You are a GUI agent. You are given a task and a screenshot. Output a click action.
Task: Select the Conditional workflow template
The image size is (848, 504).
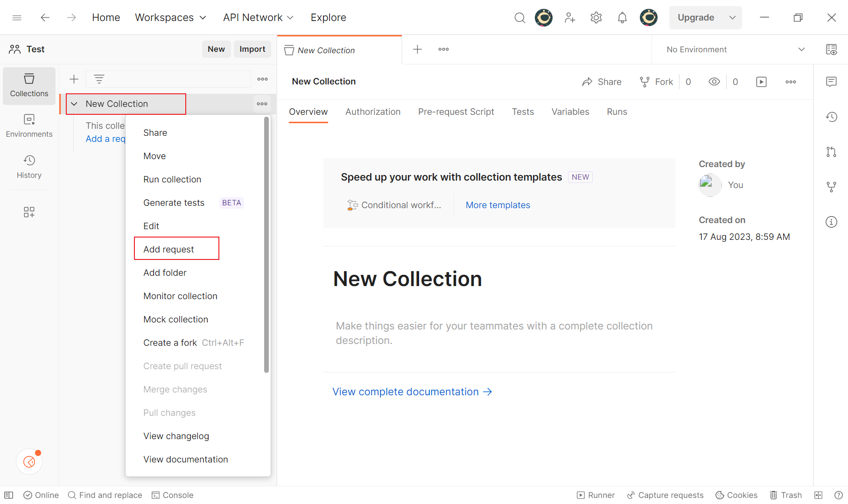(x=394, y=205)
